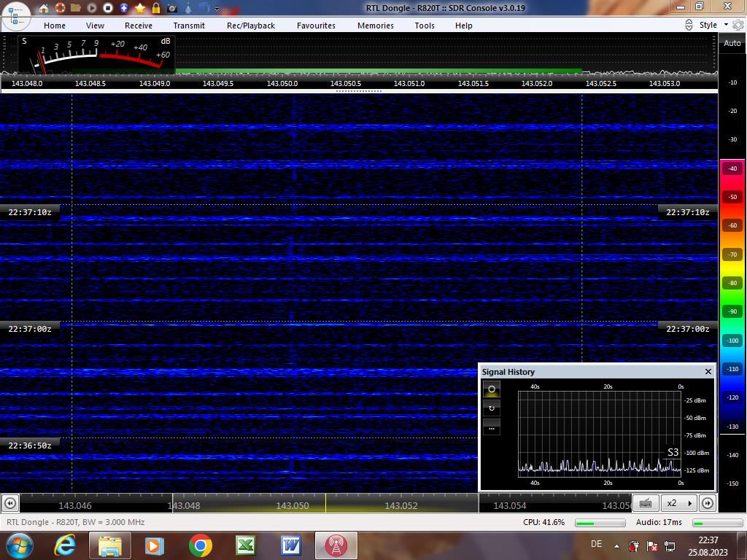
Task: Open the Rec/Playback ribbon tab
Action: [251, 26]
